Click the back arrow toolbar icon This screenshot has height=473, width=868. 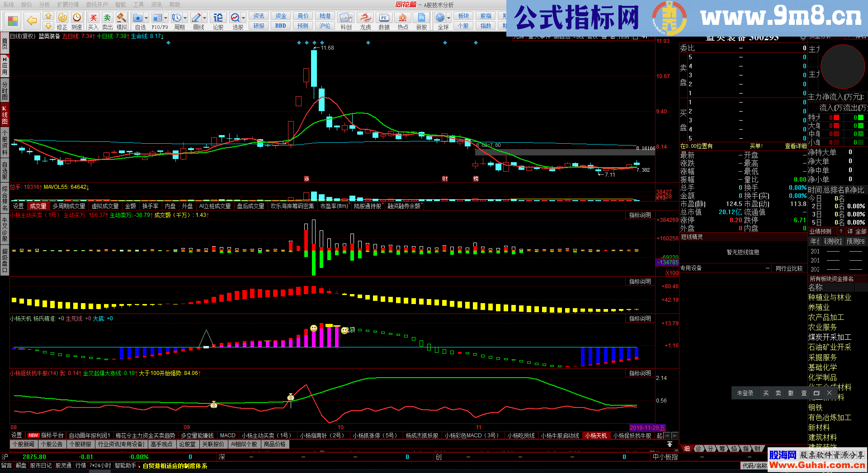pos(32,20)
